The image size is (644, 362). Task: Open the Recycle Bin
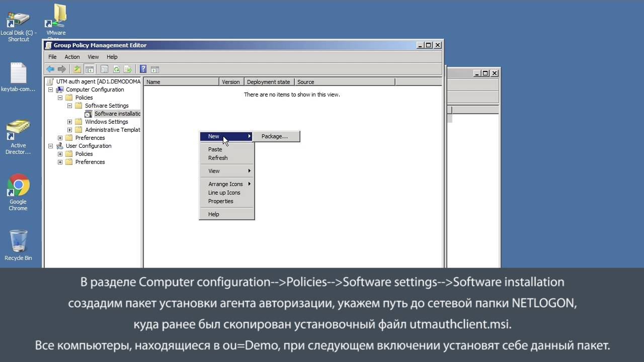(18, 245)
